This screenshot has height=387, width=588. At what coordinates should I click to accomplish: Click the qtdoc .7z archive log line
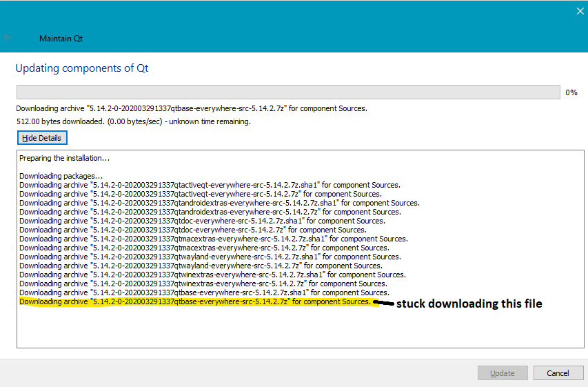click(192, 230)
